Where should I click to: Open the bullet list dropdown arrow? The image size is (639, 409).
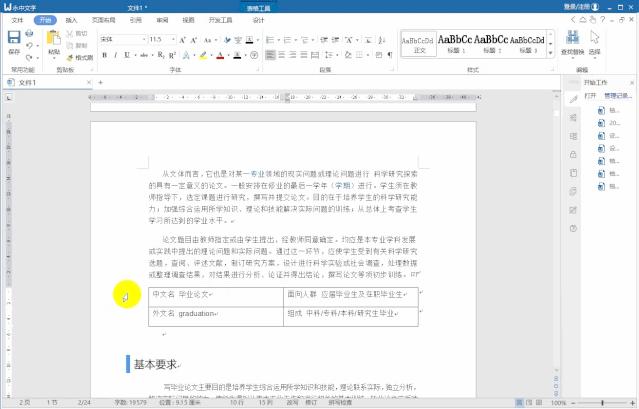pos(279,40)
